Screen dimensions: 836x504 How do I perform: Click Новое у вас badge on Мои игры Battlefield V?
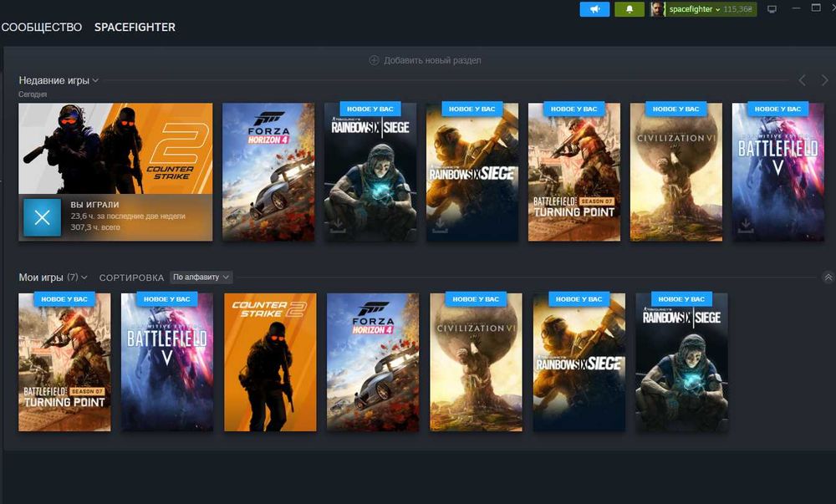point(167,299)
